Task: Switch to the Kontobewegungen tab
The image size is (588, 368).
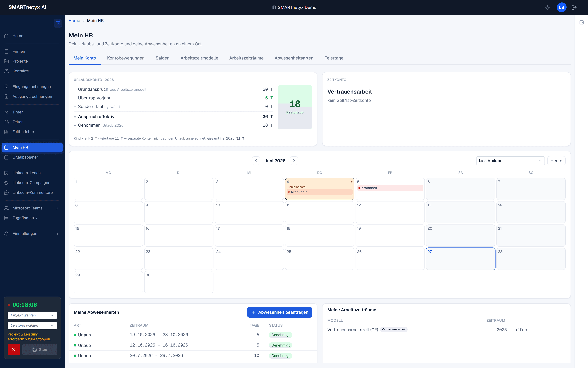Action: (x=126, y=58)
